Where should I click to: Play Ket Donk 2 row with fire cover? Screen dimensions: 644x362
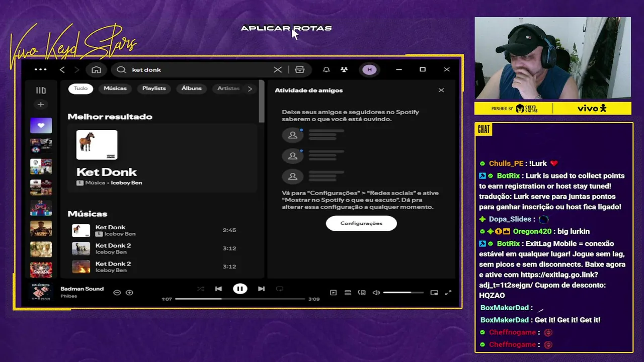pyautogui.click(x=162, y=266)
